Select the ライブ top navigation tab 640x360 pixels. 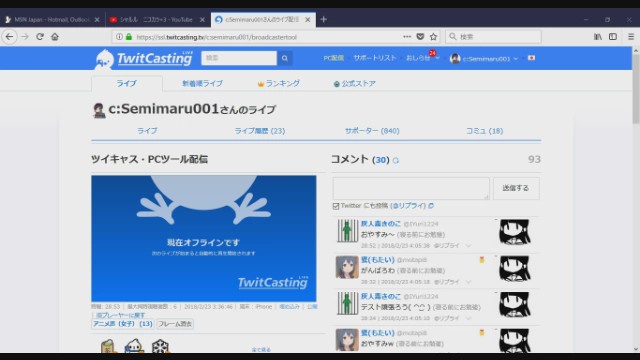point(127,83)
